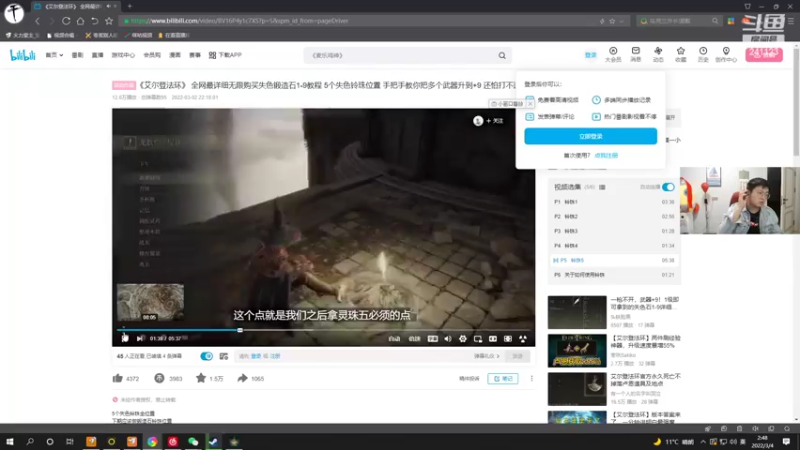Viewport: 800px width, 450px height.
Task: Bookmark page with star in toolbar
Action: [109, 21]
